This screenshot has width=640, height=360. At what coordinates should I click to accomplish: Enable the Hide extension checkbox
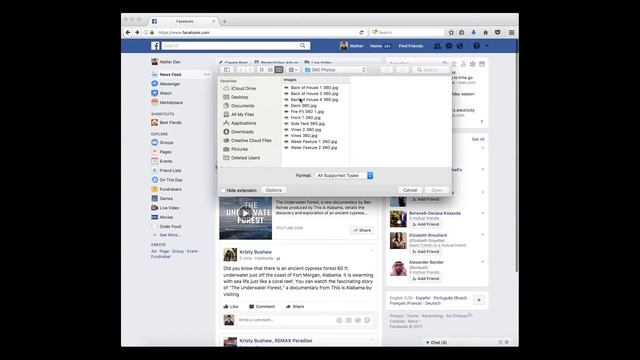click(223, 190)
